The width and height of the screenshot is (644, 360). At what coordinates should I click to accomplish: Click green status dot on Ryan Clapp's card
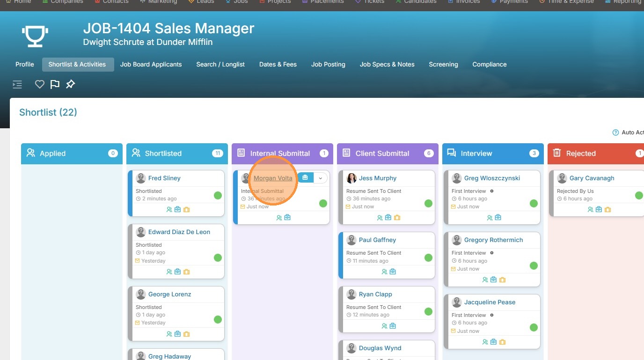click(x=428, y=312)
